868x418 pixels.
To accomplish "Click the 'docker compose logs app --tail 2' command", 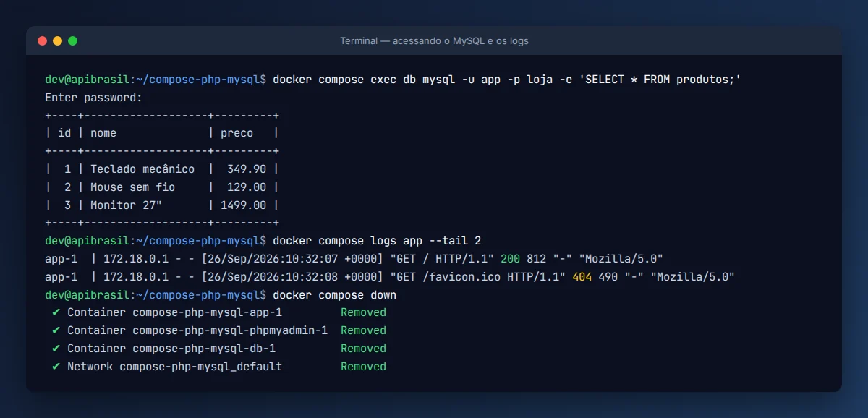I will [x=377, y=241].
